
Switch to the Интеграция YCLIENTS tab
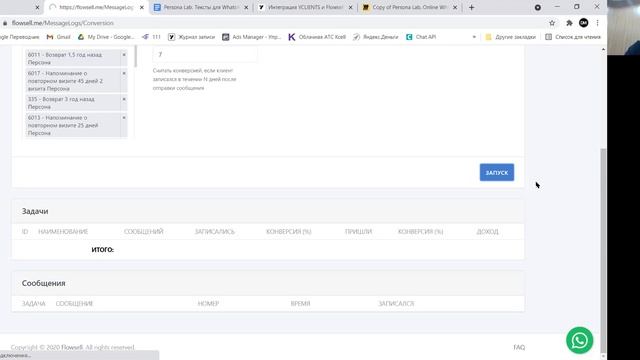pyautogui.click(x=305, y=7)
